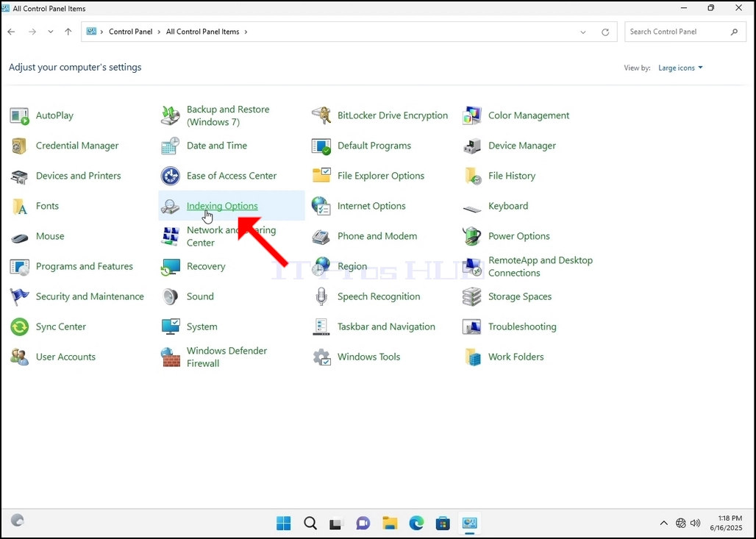Show hidden icons in system tray
The height and width of the screenshot is (539, 756).
point(664,523)
